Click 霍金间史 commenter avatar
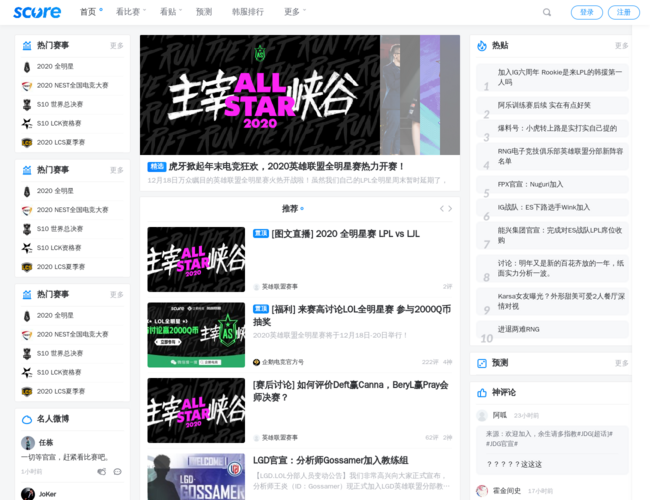Screen dimensions: 650x500 (482, 491)
